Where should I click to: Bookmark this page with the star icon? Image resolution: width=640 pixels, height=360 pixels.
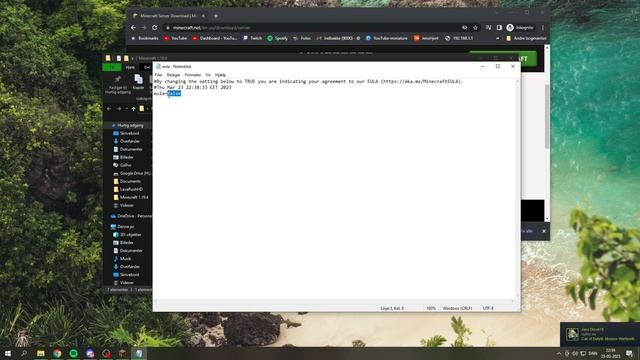coord(476,28)
